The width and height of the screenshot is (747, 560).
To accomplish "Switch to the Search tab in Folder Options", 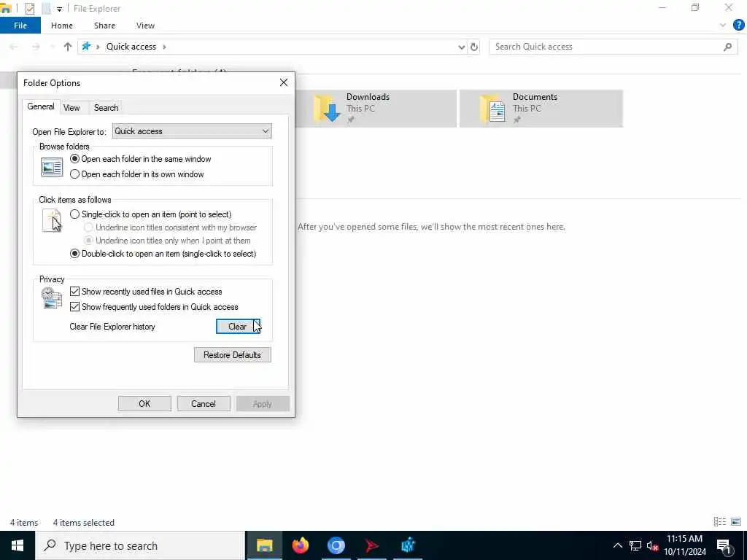I will [x=106, y=108].
